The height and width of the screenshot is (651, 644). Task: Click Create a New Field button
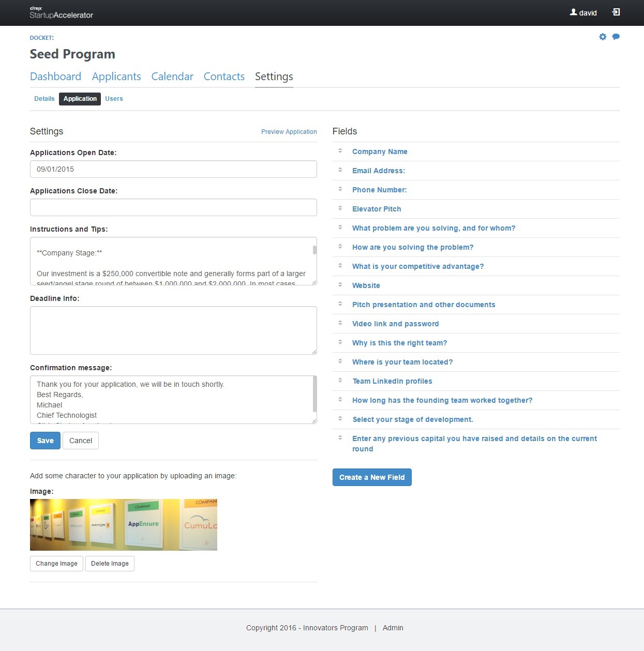[372, 477]
